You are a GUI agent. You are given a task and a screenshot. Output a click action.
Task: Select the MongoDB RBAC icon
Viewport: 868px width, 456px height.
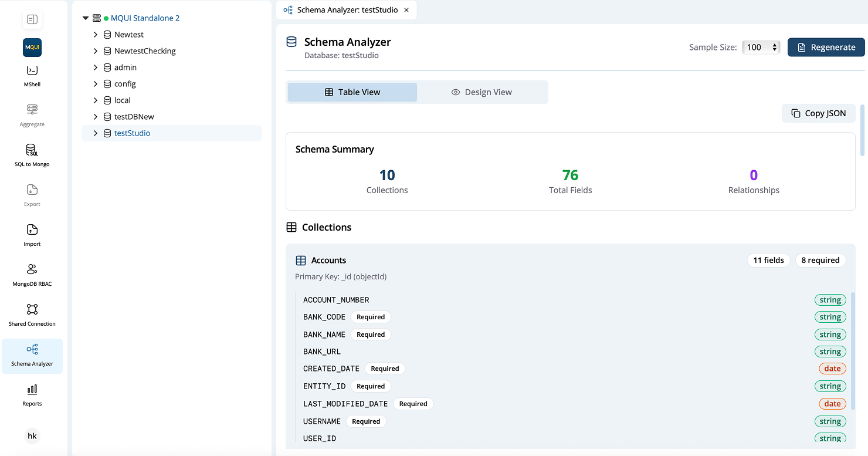click(32, 272)
